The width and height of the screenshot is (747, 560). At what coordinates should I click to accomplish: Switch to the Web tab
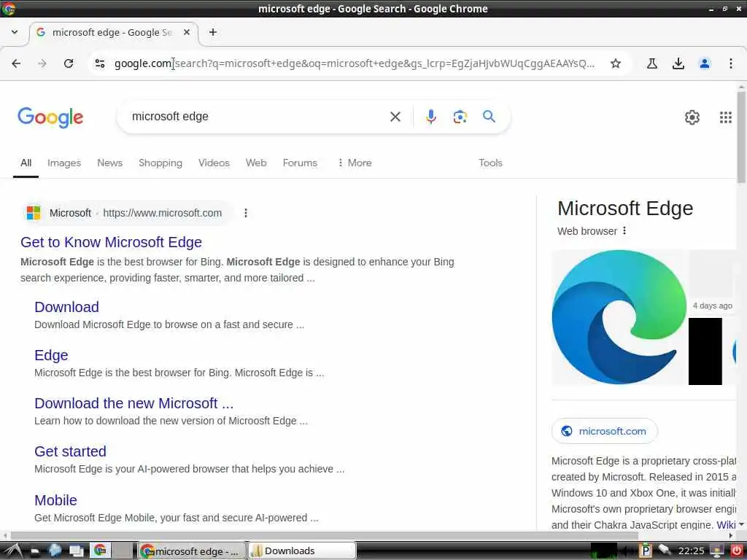click(256, 163)
